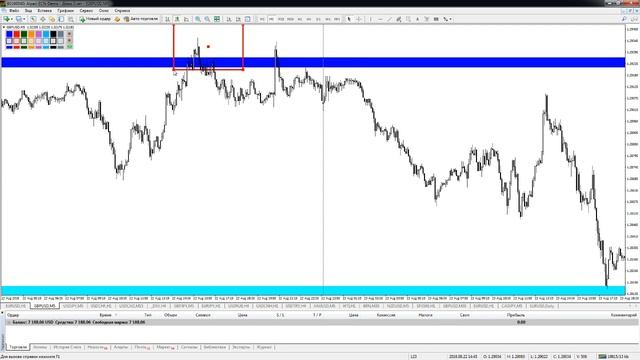The width and height of the screenshot is (640, 360).
Task: Open the Журнал terminal tab
Action: point(264,347)
